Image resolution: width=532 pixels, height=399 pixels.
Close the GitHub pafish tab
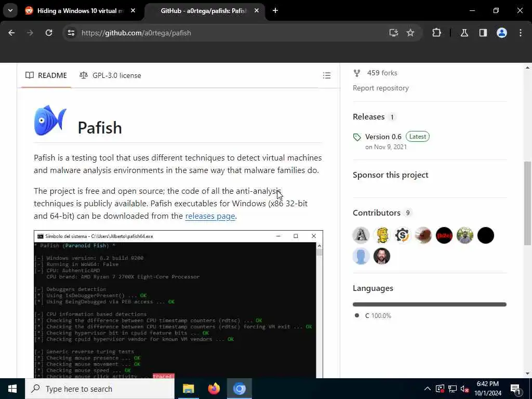point(257,10)
